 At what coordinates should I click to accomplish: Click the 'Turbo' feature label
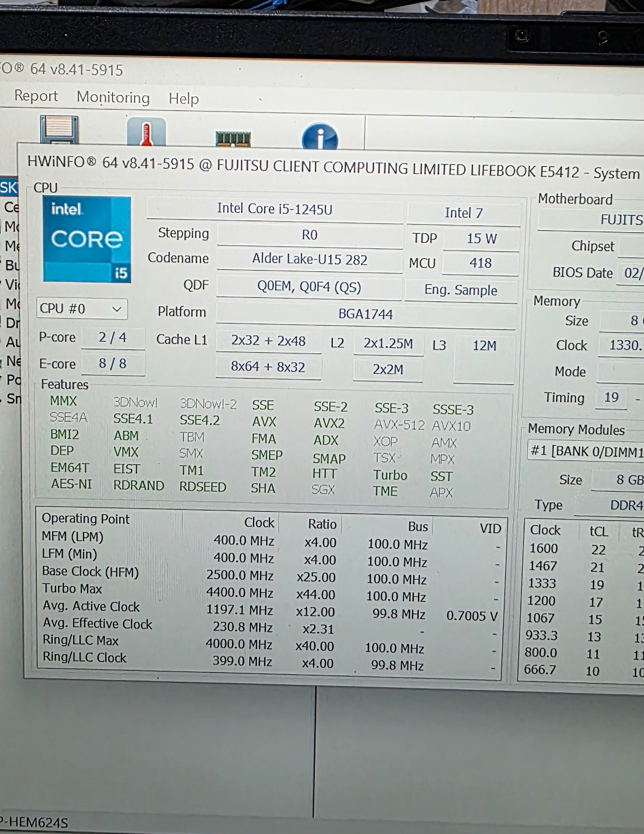(x=390, y=475)
